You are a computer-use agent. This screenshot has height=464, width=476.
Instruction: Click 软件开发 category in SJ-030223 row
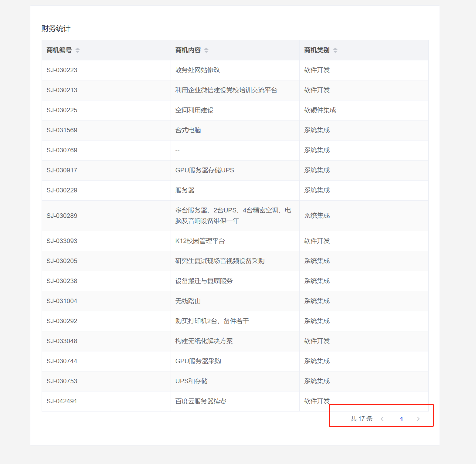click(x=364, y=70)
